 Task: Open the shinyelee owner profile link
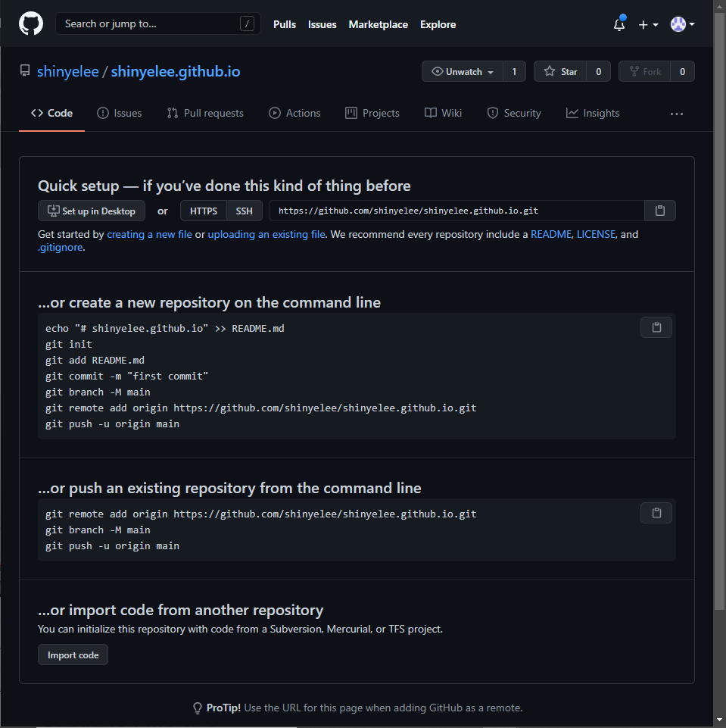click(67, 71)
